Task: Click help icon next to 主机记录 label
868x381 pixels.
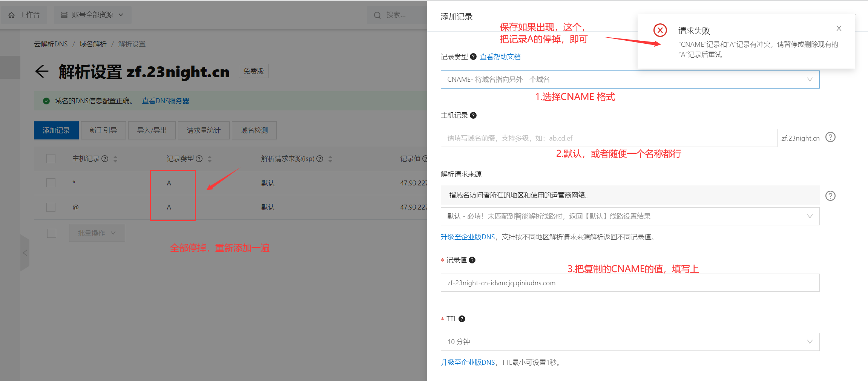Action: point(473,115)
